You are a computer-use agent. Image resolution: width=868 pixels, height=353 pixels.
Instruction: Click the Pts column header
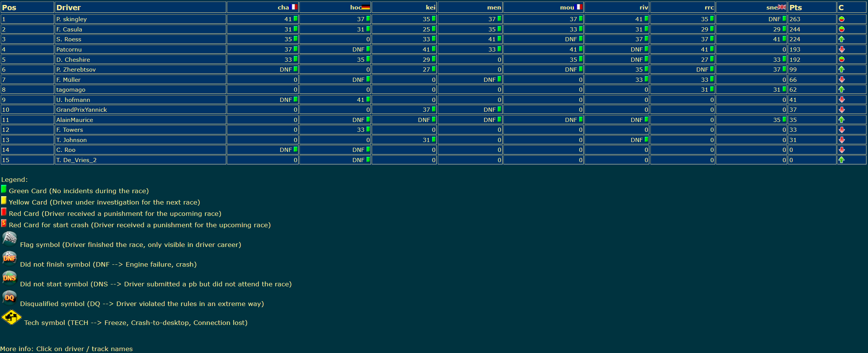(x=796, y=8)
